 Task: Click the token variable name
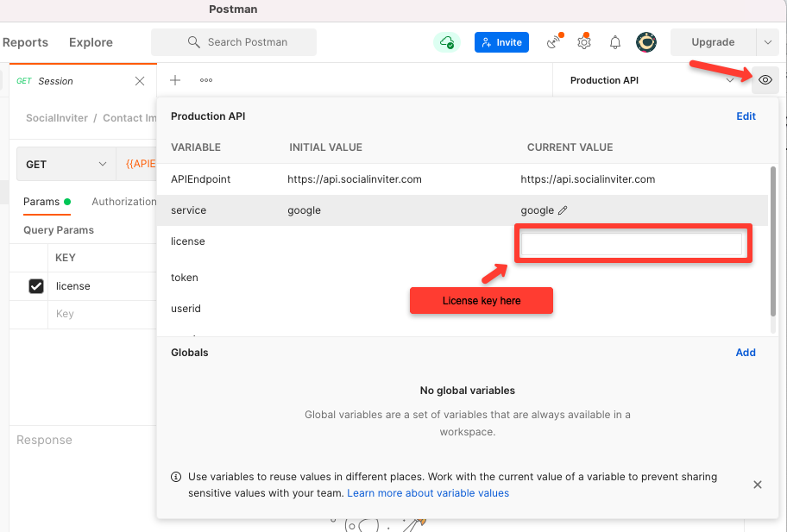[184, 278]
